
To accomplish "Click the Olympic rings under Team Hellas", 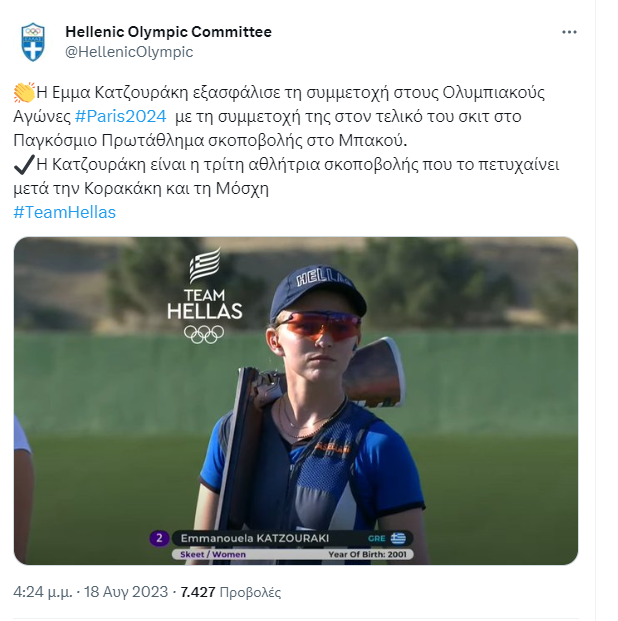I will point(204,334).
